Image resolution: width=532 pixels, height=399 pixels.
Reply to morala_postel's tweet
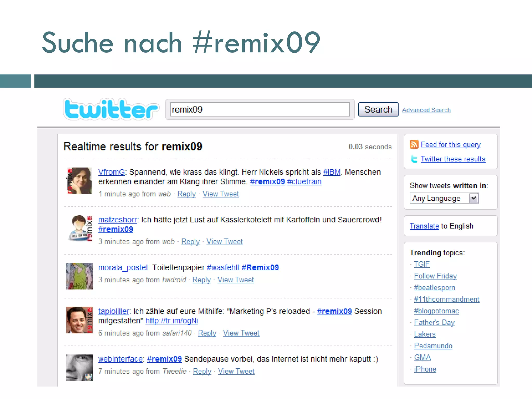tap(202, 280)
